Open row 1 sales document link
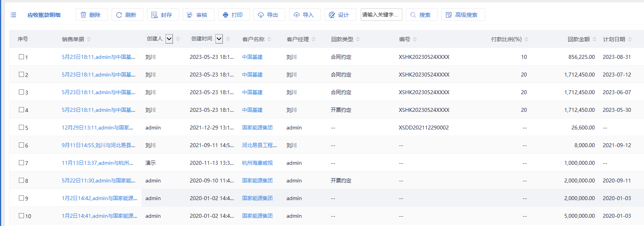644x226 pixels. tap(99, 57)
